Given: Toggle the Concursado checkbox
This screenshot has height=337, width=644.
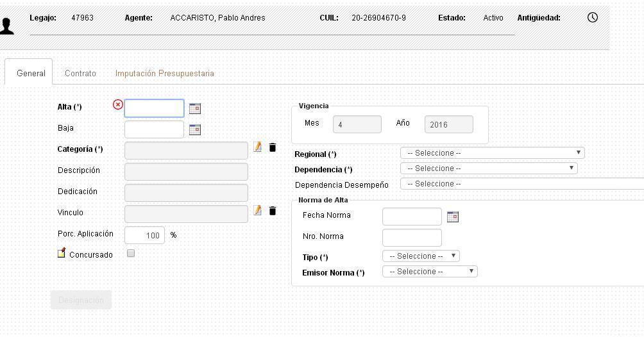Looking at the screenshot, I should (x=131, y=254).
